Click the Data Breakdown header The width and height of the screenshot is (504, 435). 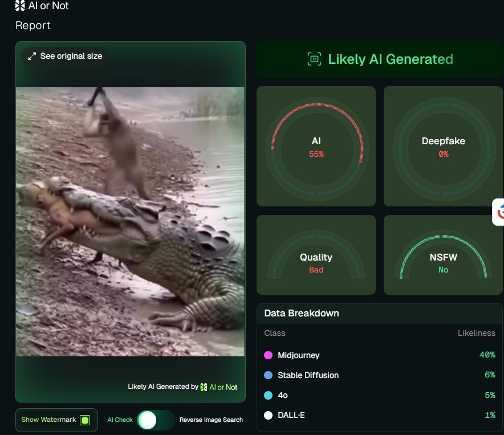click(x=302, y=314)
